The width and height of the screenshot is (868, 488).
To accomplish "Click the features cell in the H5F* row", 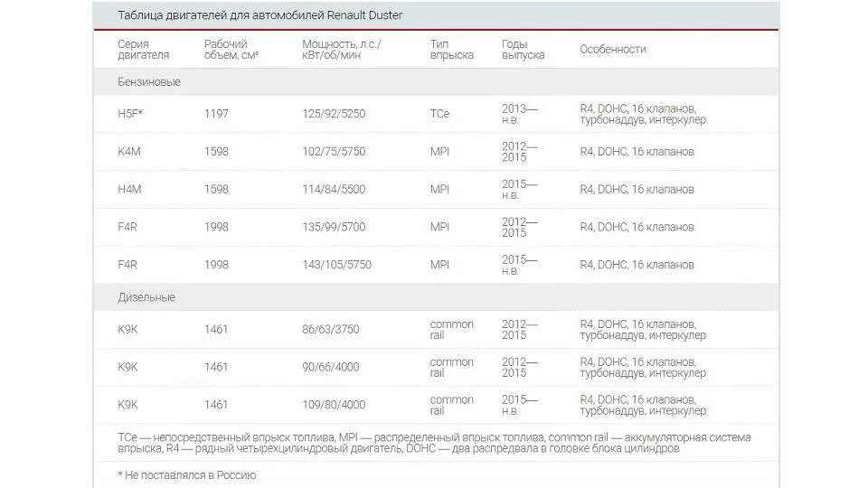I will click(x=643, y=114).
